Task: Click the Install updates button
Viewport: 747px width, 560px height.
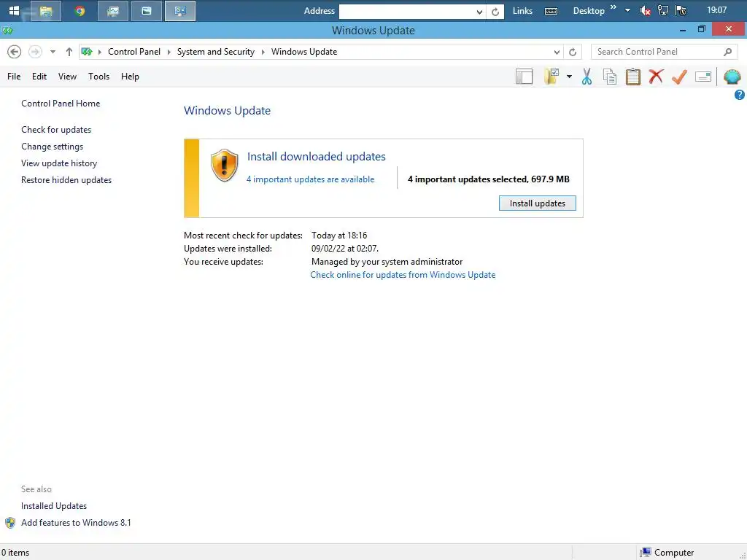Action: click(x=538, y=203)
